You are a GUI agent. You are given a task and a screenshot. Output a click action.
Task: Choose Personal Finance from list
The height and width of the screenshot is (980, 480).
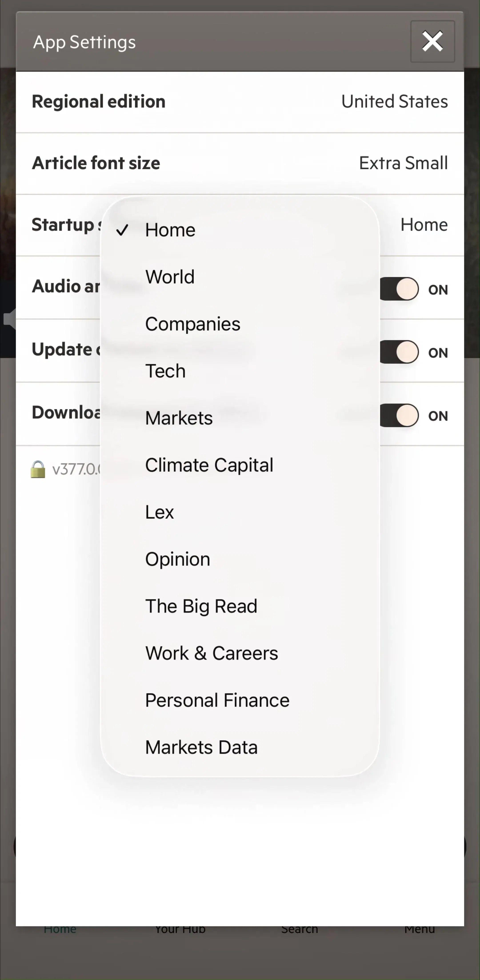(240, 700)
